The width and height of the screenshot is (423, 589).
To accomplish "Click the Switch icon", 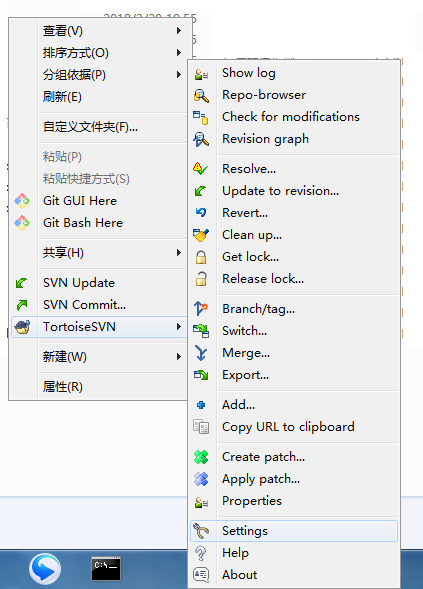I will tap(201, 331).
